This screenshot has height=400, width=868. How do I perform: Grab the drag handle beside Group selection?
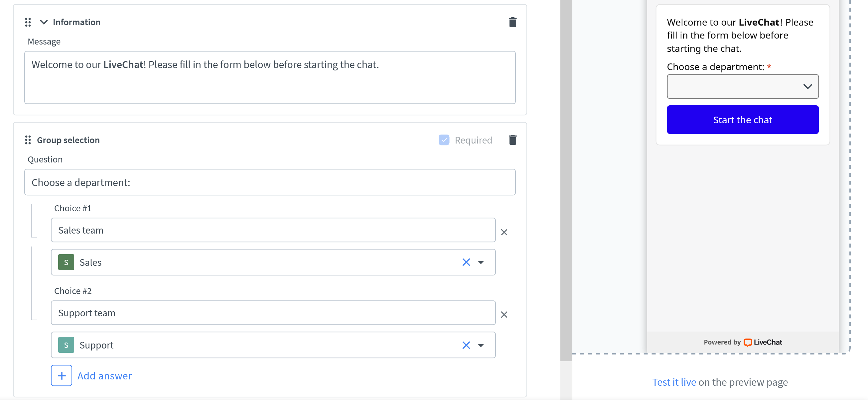point(28,140)
